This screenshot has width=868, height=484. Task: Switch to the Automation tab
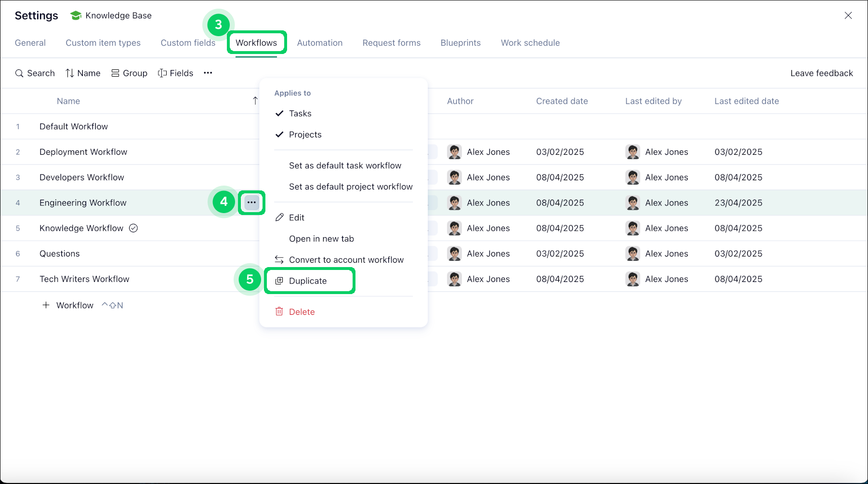[319, 43]
